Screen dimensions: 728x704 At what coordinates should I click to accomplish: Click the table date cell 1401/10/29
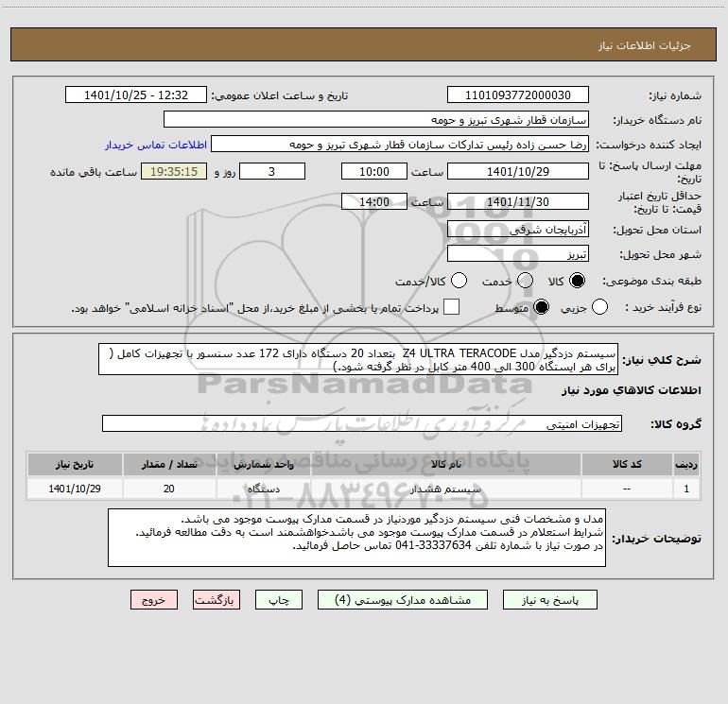pos(75,489)
